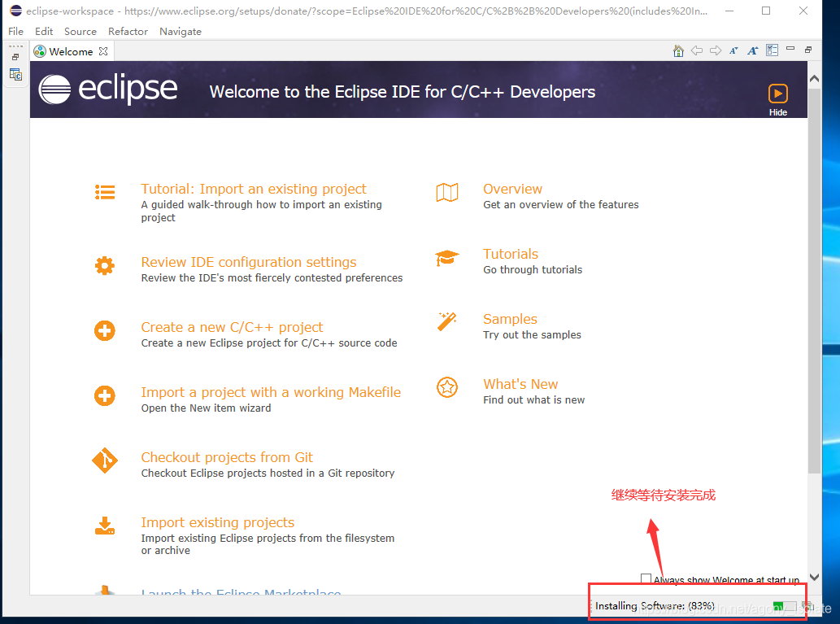The height and width of the screenshot is (624, 840).
Task: Click the map icon next to Overview
Action: pos(447,192)
